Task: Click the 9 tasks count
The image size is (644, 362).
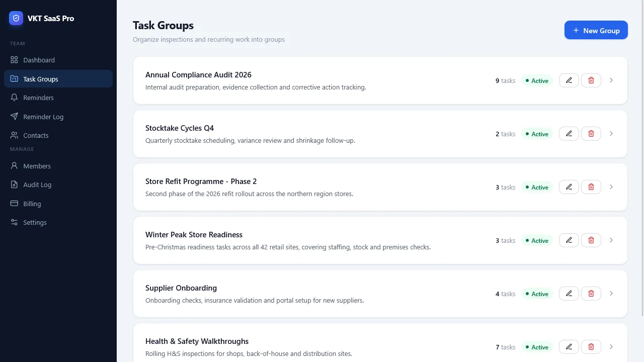Action: [505, 80]
